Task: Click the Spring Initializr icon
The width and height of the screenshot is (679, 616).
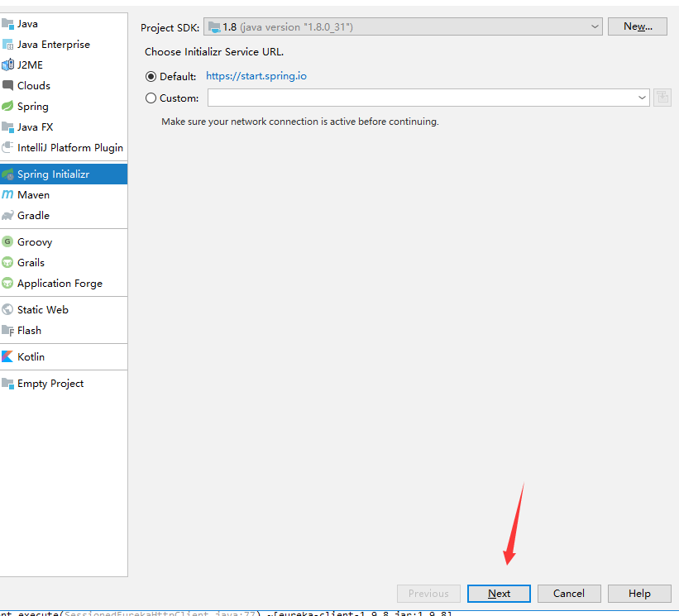Action: [7, 174]
